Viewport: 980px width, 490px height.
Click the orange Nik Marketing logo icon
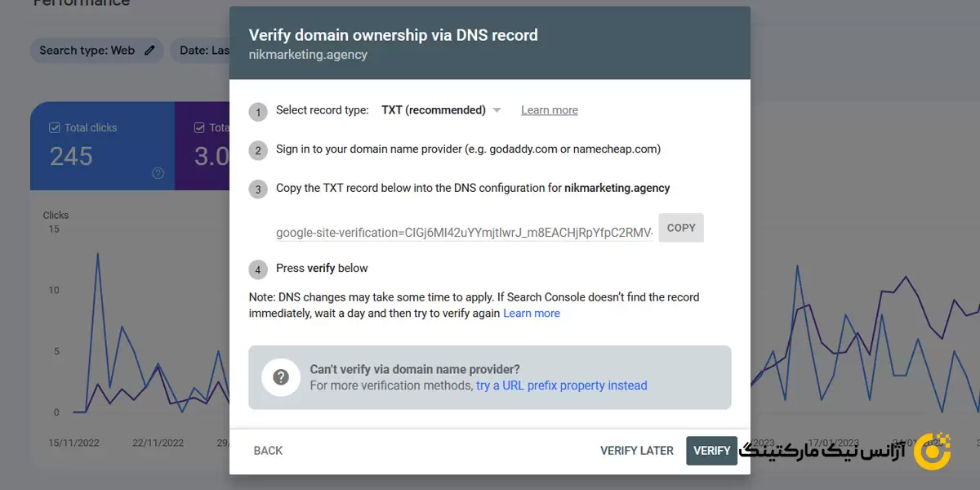[x=932, y=452]
